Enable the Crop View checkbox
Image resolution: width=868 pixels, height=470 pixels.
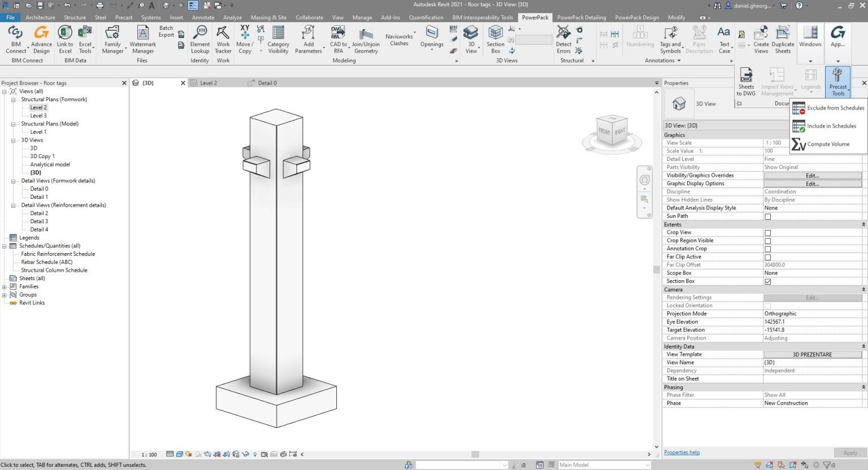click(x=767, y=232)
